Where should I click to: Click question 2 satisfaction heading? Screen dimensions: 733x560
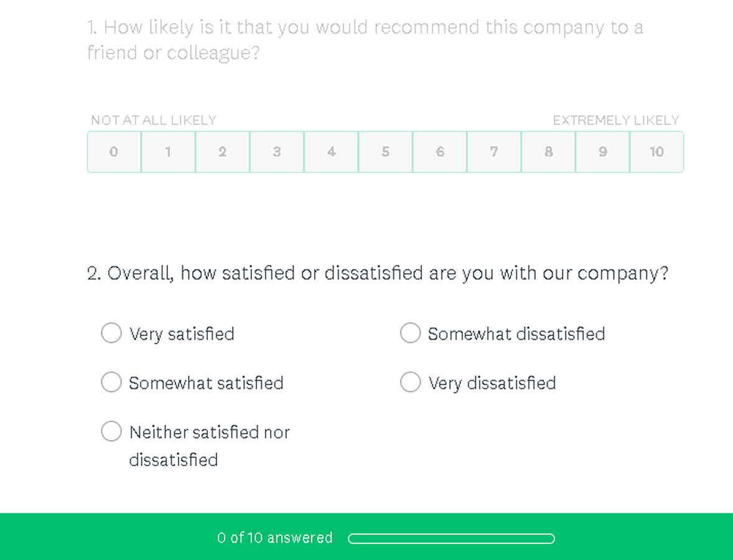[378, 273]
